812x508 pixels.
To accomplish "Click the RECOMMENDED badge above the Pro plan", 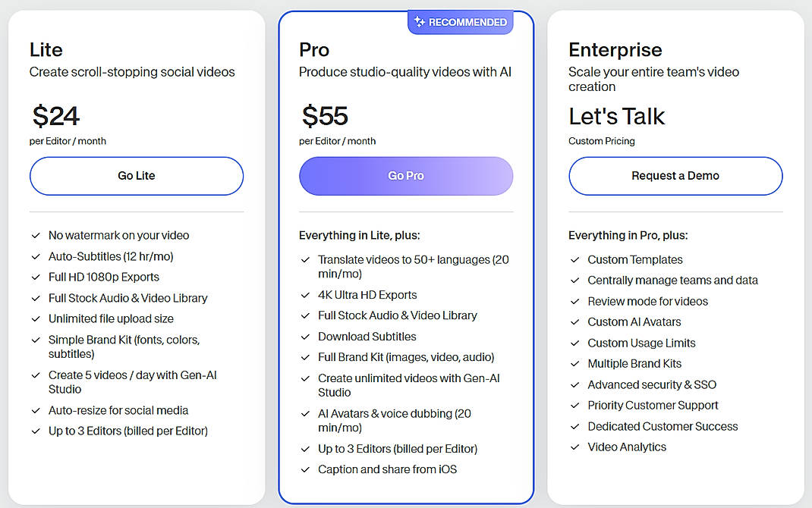I will 460,22.
